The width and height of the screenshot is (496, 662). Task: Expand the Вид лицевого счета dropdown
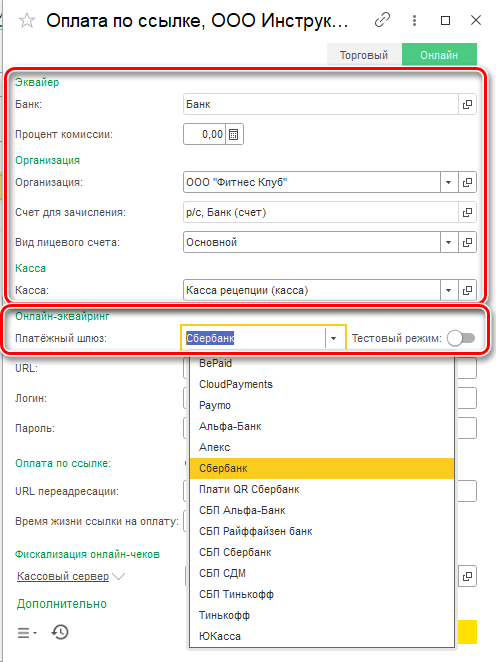[449, 242]
